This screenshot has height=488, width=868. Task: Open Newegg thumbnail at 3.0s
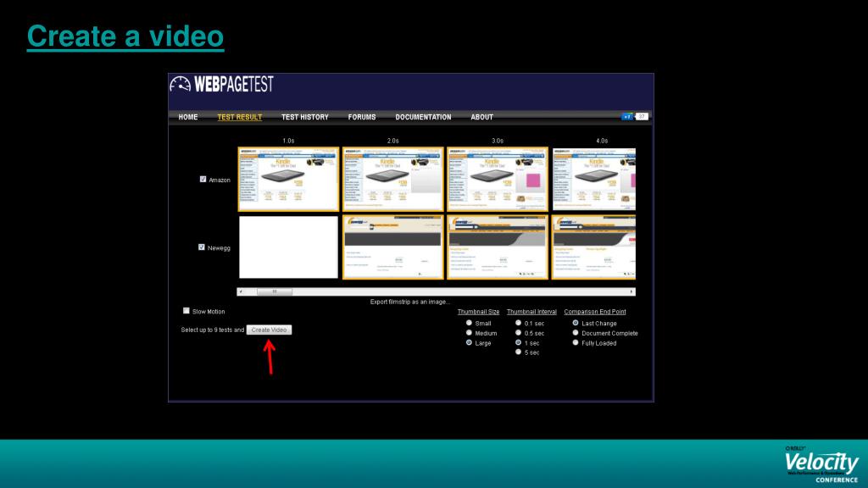coord(498,247)
